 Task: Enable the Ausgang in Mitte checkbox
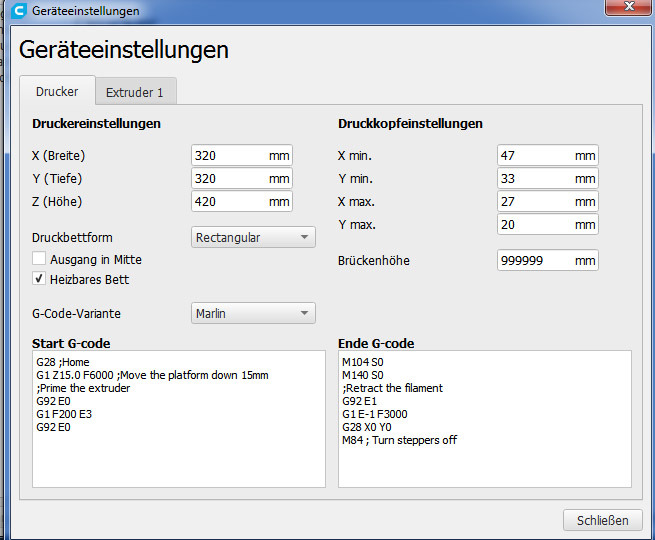[x=39, y=259]
